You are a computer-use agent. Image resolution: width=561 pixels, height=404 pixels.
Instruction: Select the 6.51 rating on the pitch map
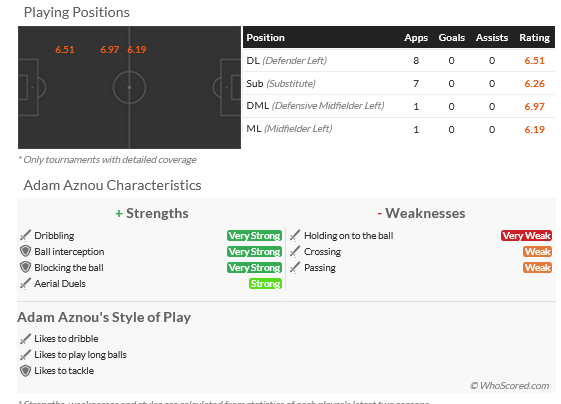pos(65,49)
